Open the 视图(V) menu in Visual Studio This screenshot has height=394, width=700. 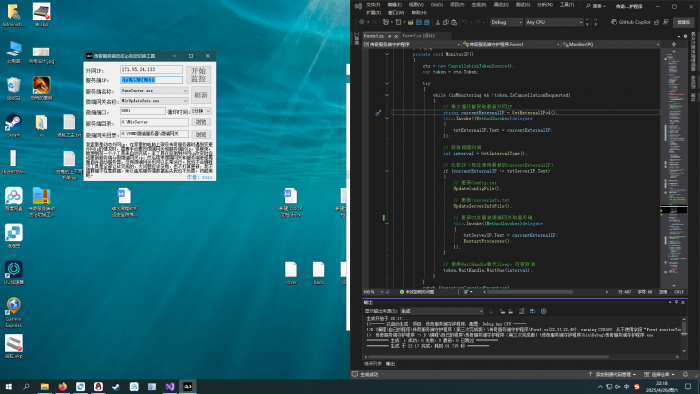coord(416,5)
